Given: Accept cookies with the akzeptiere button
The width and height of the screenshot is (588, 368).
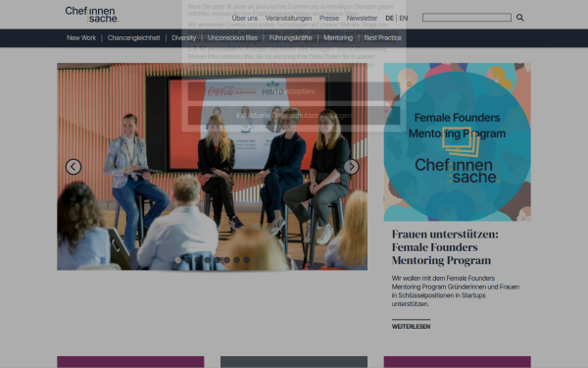Looking at the screenshot, I should click(294, 91).
